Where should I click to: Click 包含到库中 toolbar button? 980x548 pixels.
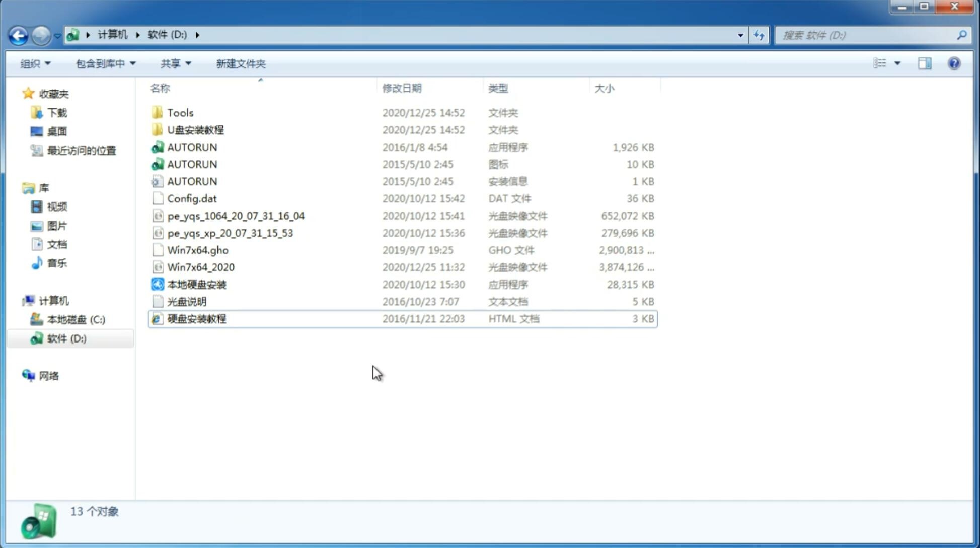pyautogui.click(x=104, y=62)
